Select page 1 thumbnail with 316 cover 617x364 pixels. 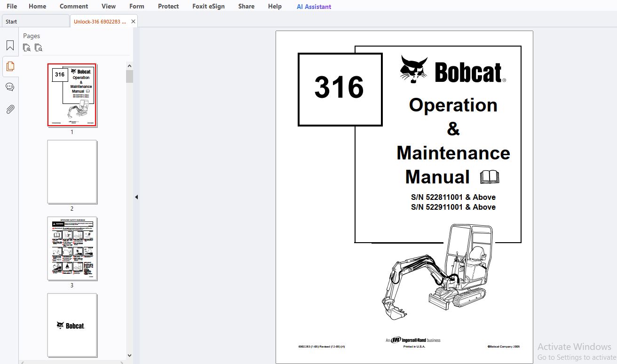pyautogui.click(x=72, y=95)
